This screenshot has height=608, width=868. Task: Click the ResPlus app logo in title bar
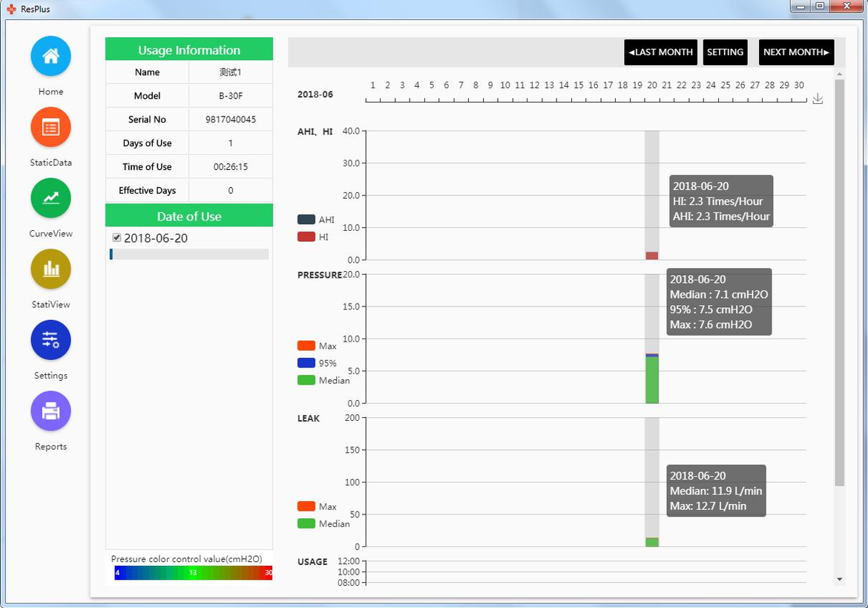(x=11, y=9)
